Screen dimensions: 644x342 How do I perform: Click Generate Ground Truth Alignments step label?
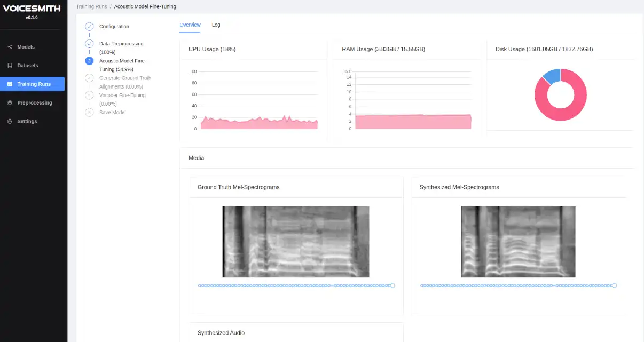(x=125, y=82)
